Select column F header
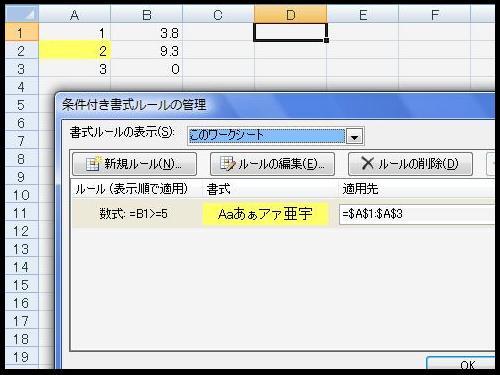The image size is (500, 375). point(435,15)
